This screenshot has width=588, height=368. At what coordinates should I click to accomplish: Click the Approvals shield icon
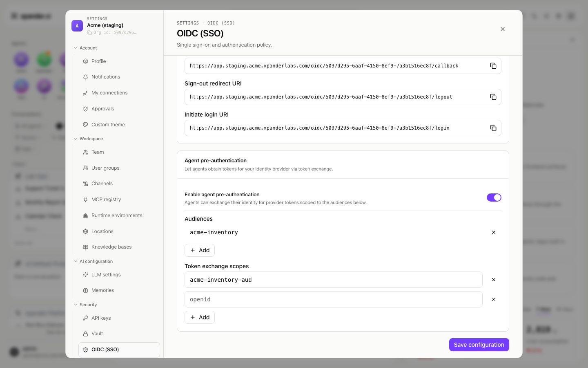85,109
